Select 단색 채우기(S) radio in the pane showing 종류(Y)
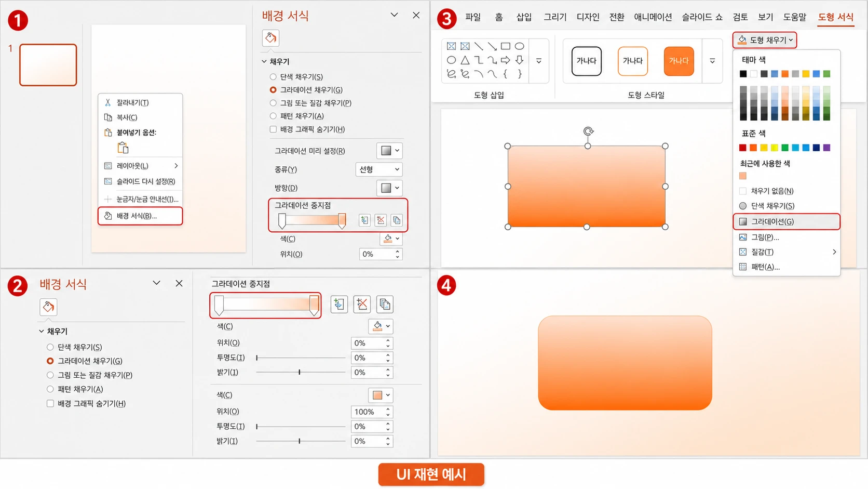 coord(273,76)
